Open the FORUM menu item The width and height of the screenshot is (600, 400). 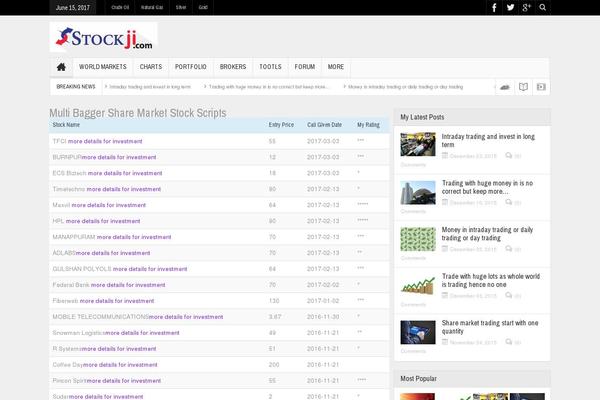tap(305, 67)
